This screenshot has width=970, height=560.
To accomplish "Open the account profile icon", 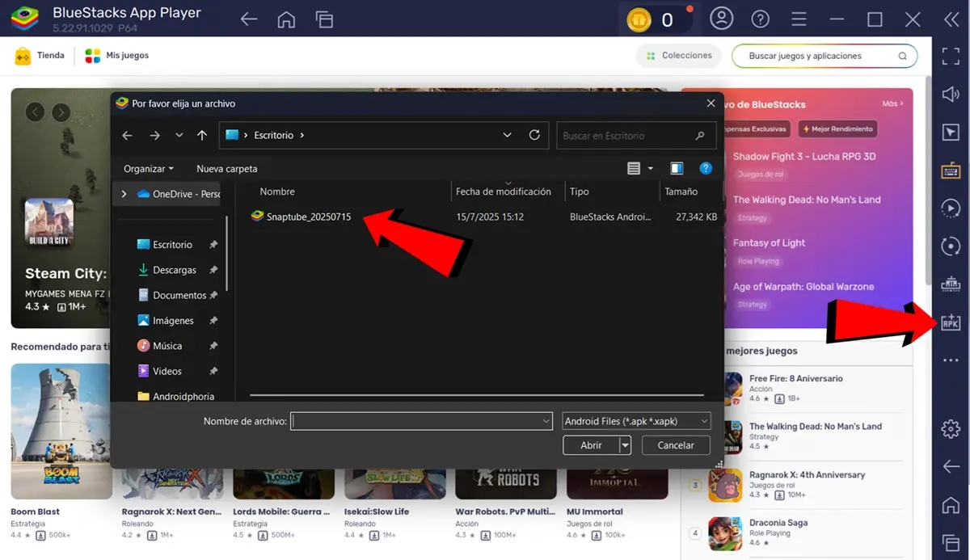I will click(721, 19).
